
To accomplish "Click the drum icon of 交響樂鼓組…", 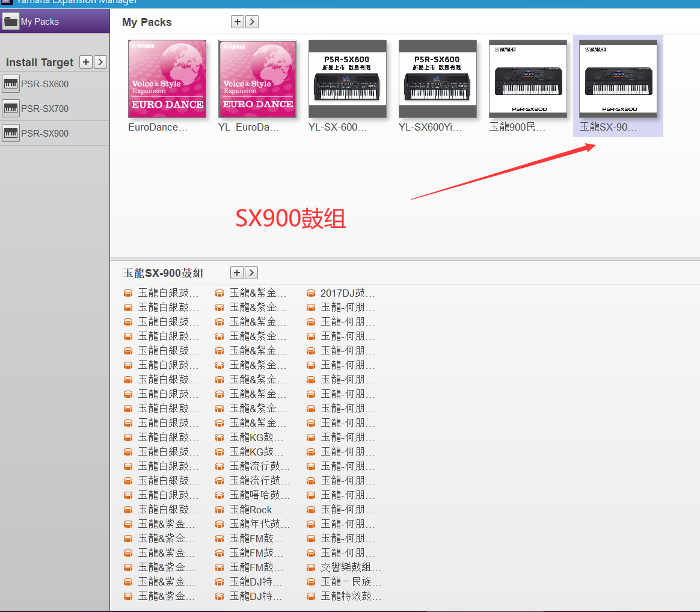I will (311, 568).
